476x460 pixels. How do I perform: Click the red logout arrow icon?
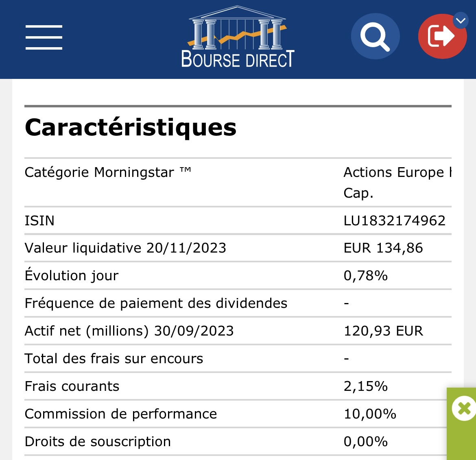pyautogui.click(x=441, y=37)
